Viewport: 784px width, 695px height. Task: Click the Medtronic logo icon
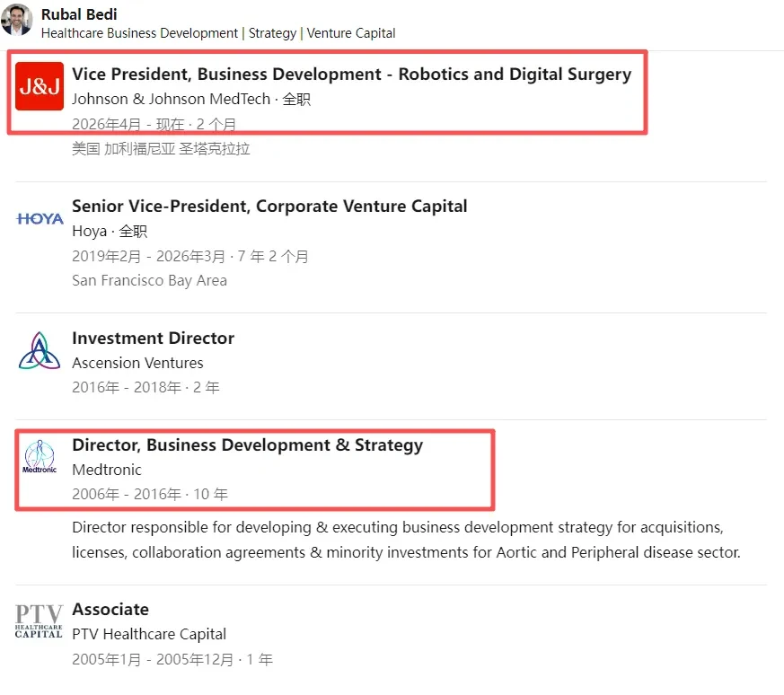[40, 456]
